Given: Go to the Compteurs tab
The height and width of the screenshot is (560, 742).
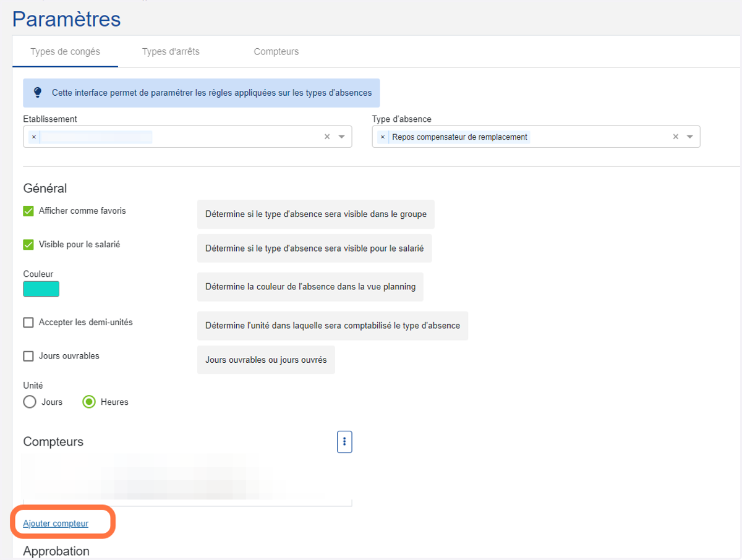Looking at the screenshot, I should [x=276, y=52].
